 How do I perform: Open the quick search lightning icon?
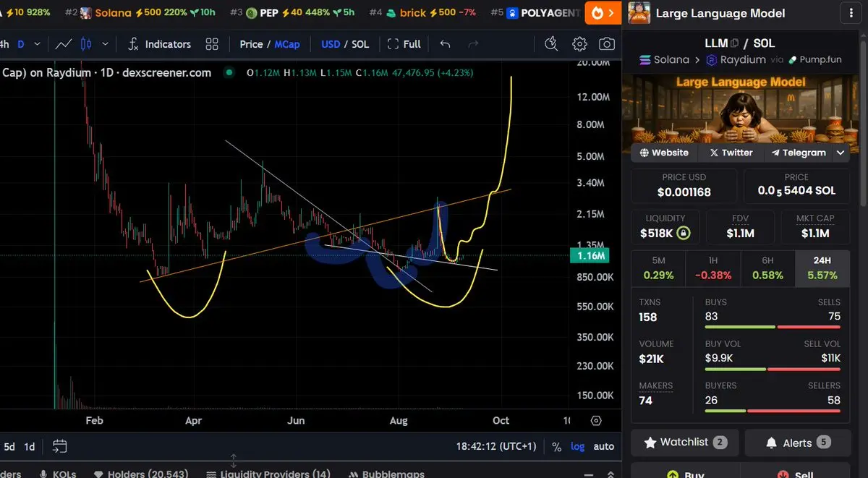(x=551, y=44)
